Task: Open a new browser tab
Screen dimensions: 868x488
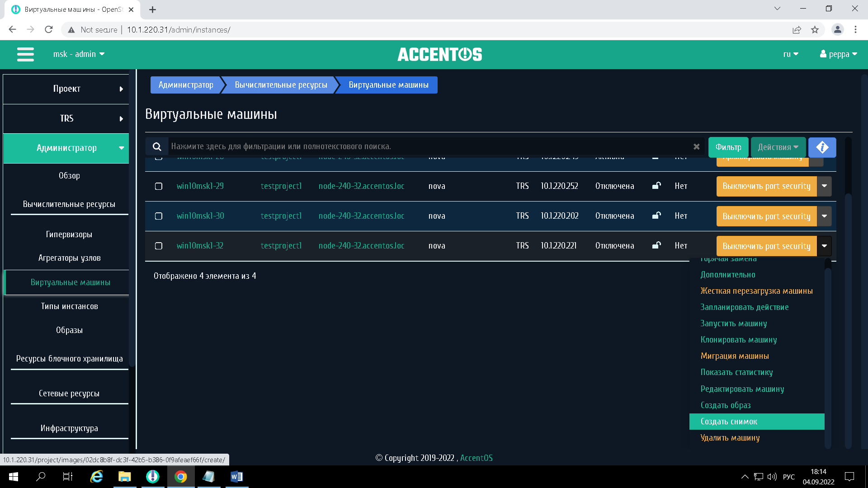Action: [x=152, y=9]
